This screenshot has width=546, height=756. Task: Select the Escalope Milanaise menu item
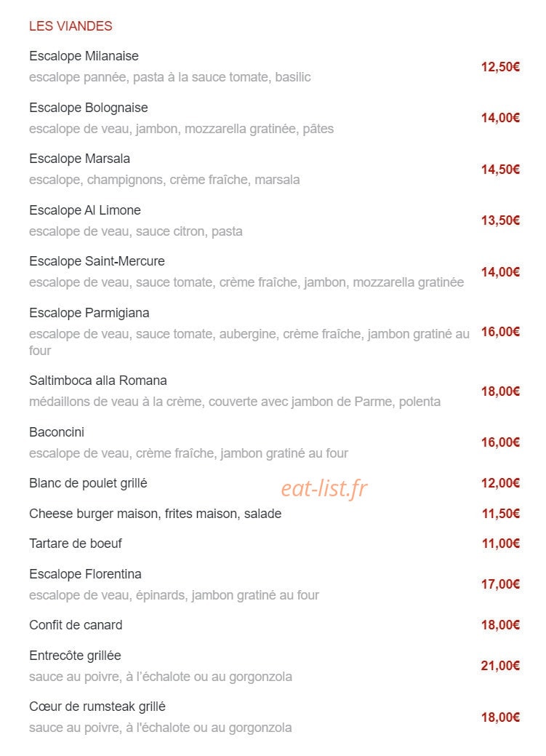coord(84,56)
